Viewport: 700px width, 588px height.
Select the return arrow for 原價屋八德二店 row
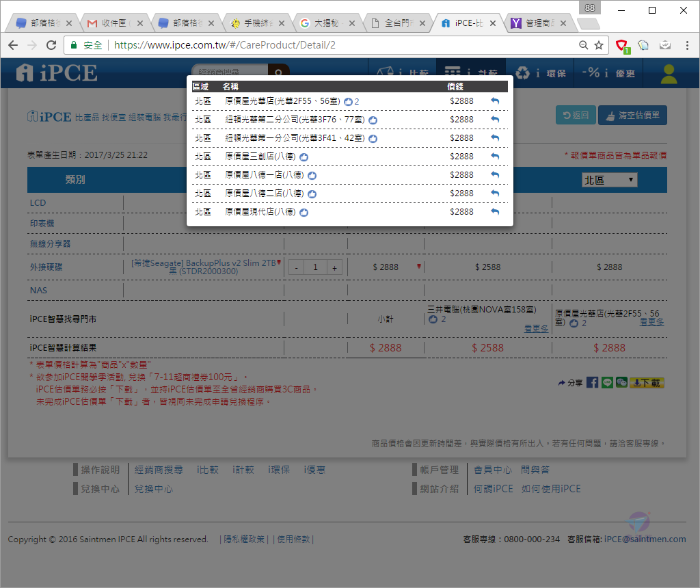coord(495,193)
